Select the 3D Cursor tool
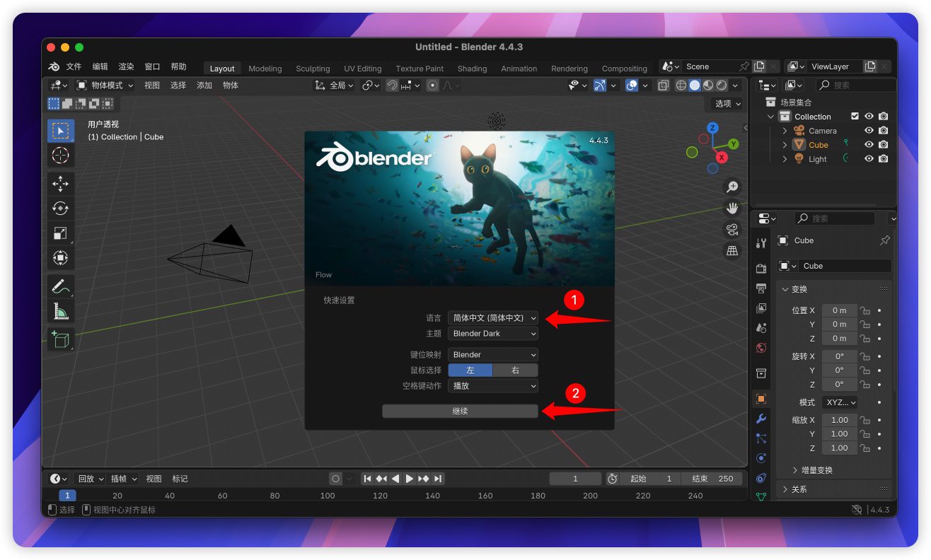931x560 pixels. (x=60, y=156)
